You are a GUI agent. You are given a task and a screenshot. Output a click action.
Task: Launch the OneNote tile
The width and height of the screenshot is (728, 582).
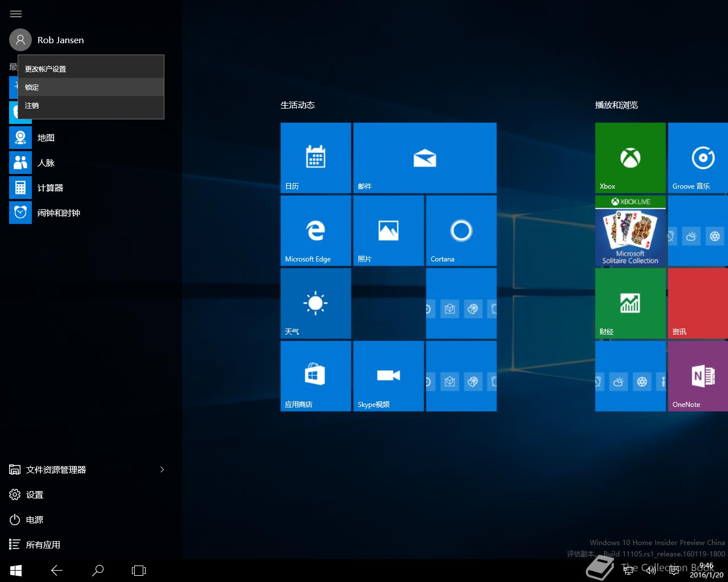tap(698, 376)
